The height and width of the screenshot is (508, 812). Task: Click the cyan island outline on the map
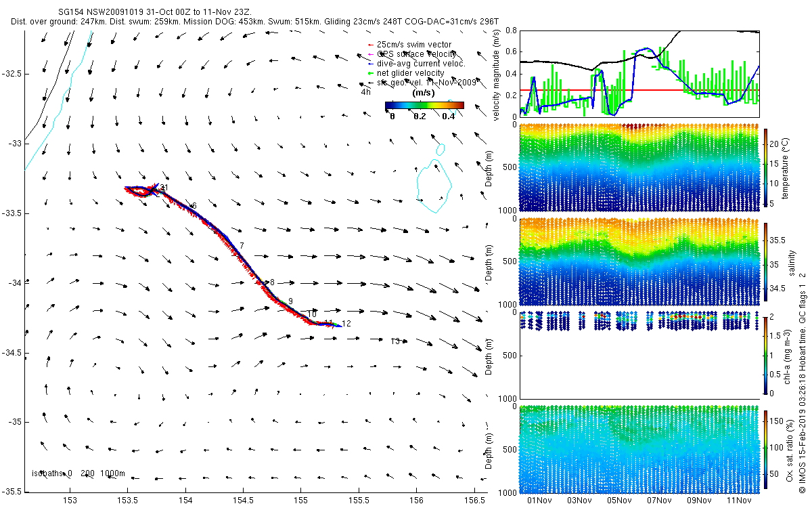[433, 186]
